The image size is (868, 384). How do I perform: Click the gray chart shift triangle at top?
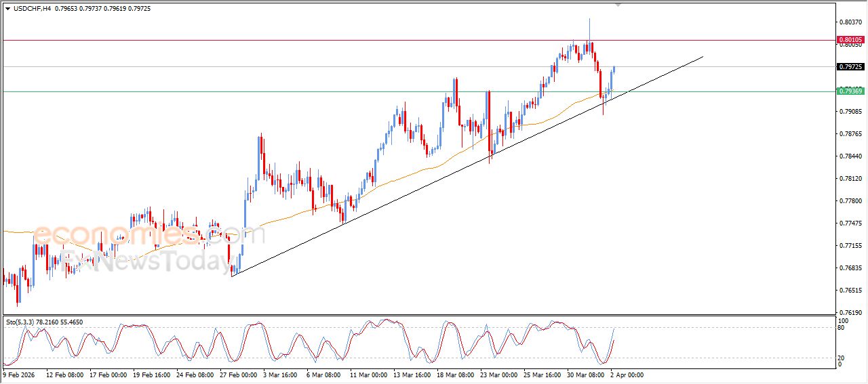click(x=618, y=5)
